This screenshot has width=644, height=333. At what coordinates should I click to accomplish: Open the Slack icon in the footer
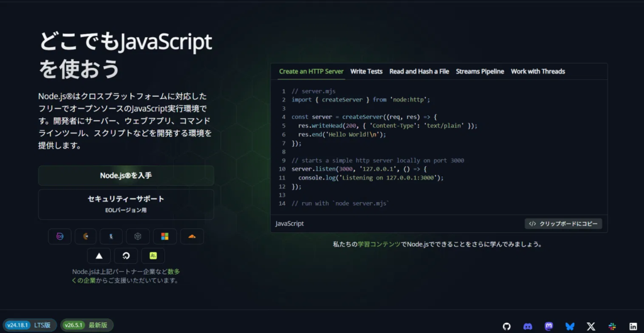pos(612,327)
